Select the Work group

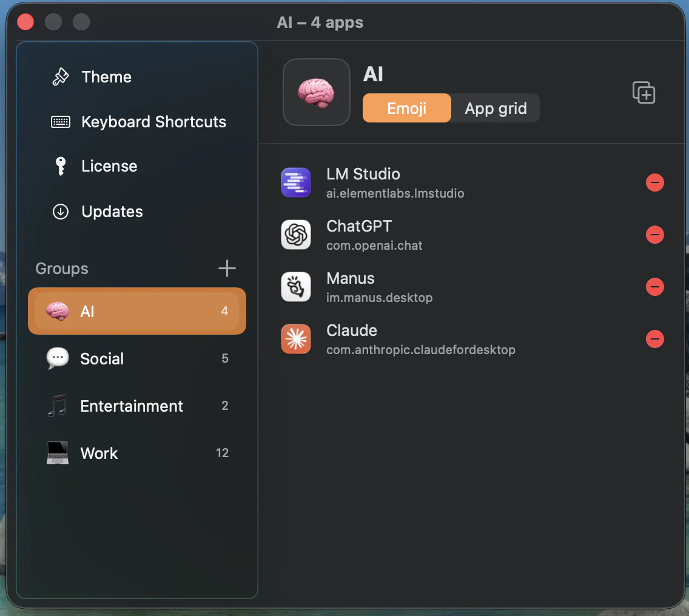(136, 453)
